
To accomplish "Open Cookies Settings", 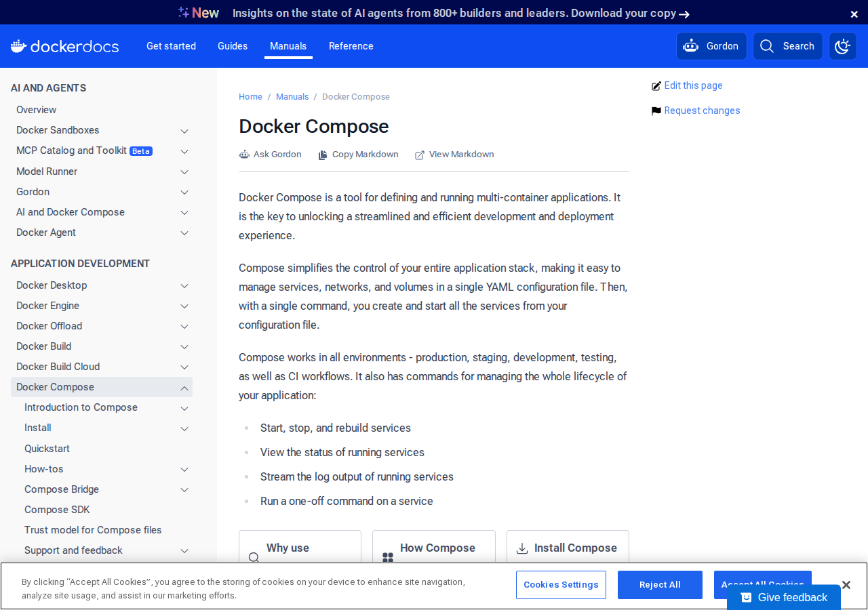I will [x=561, y=585].
